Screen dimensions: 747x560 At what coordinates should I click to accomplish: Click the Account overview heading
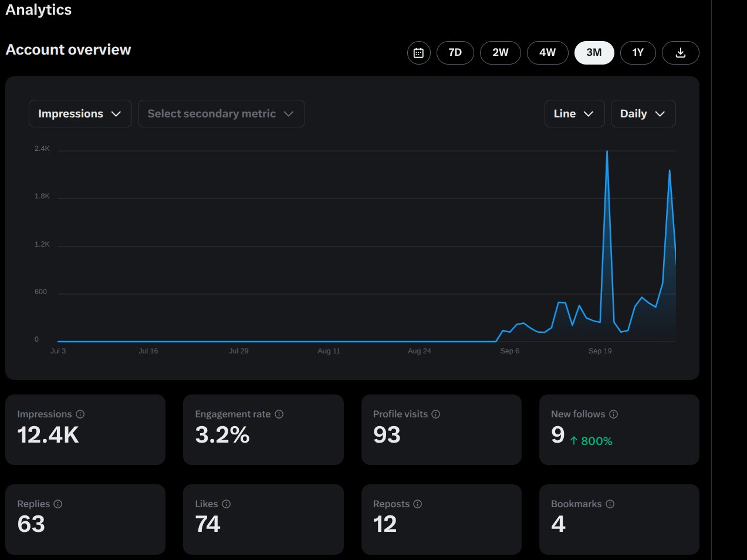(68, 50)
